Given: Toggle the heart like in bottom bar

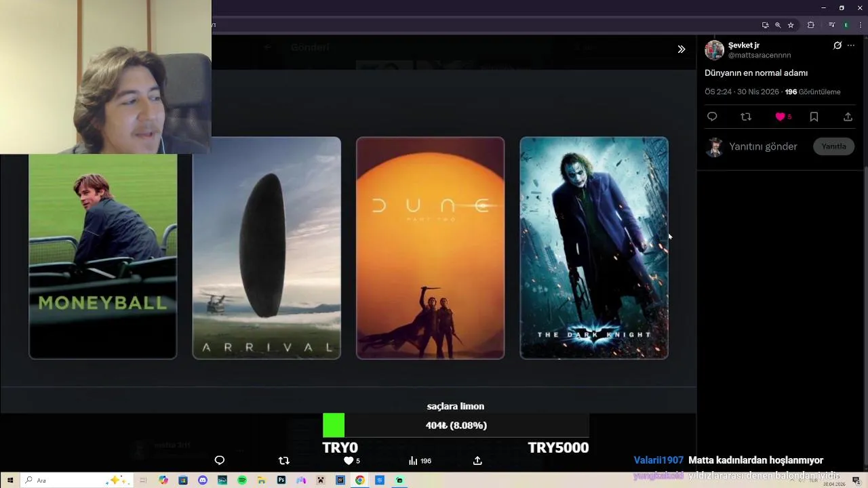Looking at the screenshot, I should pyautogui.click(x=349, y=460).
